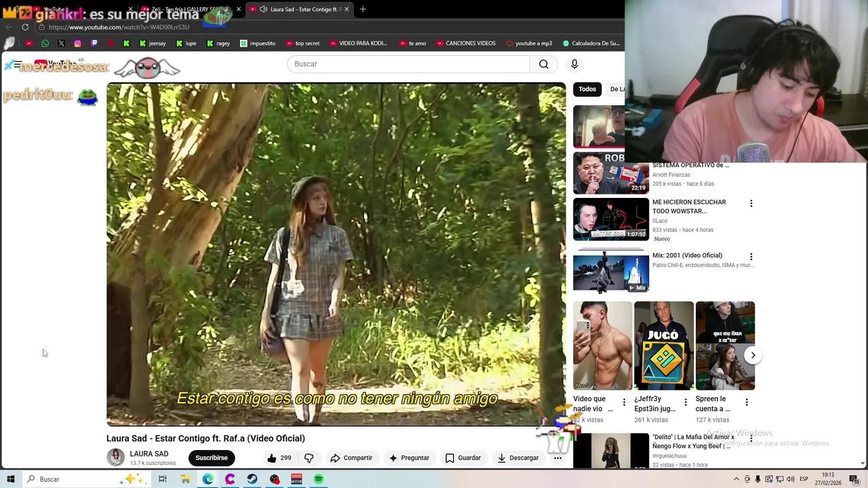Open top secret bookmark
Viewport: 868px width, 488px height.
coord(302,43)
